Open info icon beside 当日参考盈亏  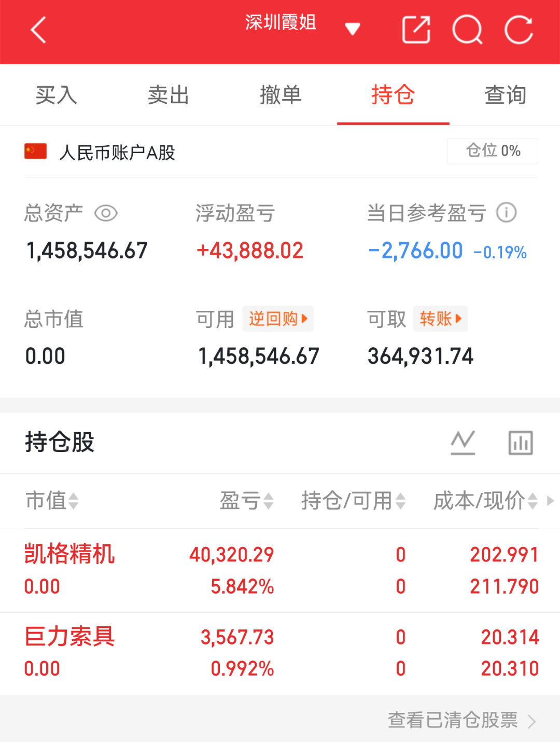point(507,212)
